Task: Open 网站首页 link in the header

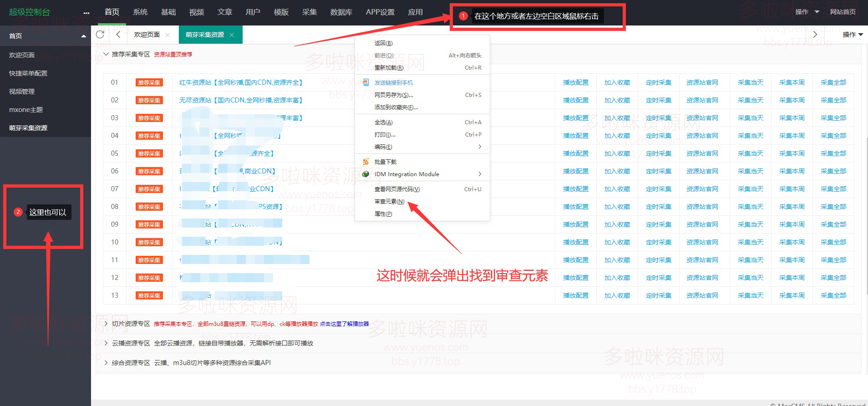Action: (x=843, y=12)
